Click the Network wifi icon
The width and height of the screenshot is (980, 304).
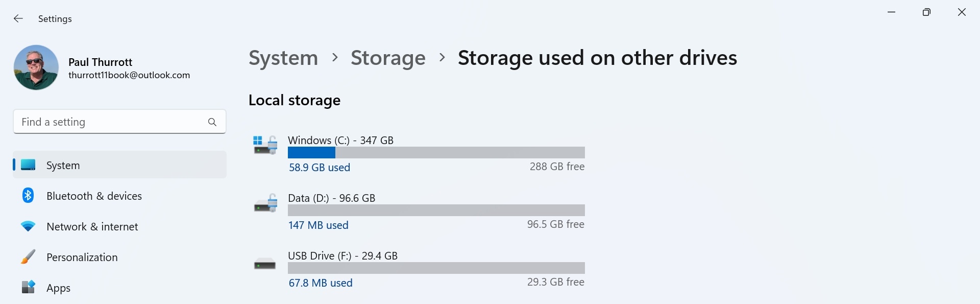coord(28,226)
